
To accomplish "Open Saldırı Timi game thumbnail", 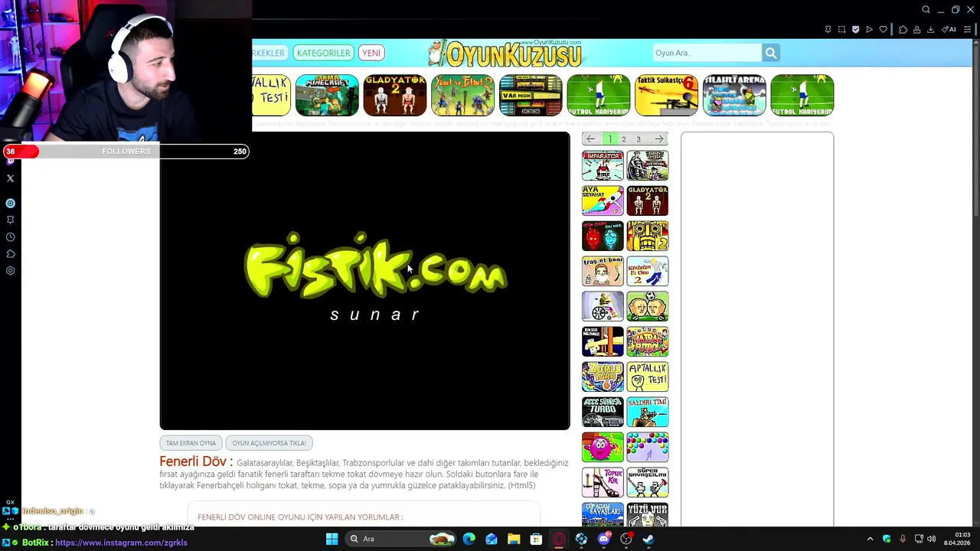I will tap(647, 412).
